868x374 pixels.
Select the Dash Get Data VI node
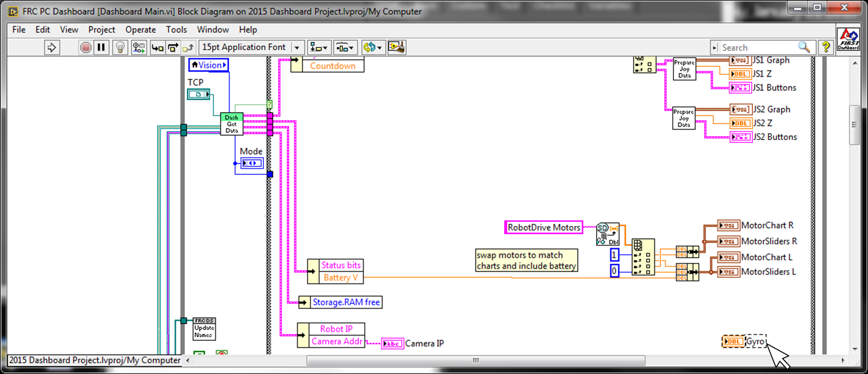coord(231,124)
